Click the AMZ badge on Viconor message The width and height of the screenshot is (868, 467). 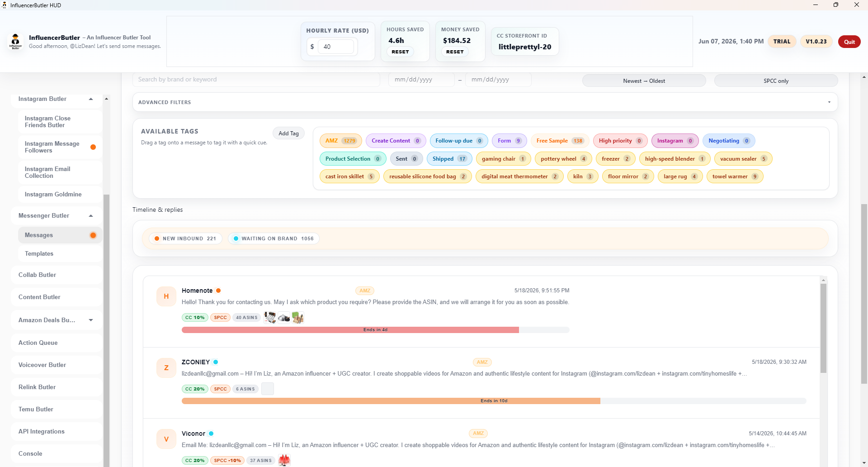(478, 434)
